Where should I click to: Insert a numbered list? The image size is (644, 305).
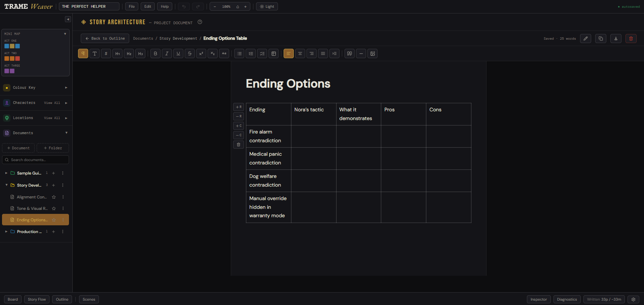tap(251, 53)
